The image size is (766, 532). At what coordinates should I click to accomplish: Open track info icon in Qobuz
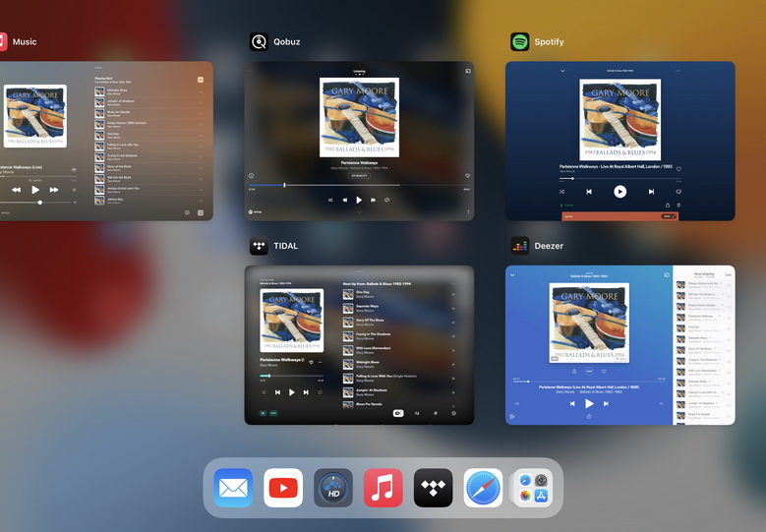coord(251,175)
